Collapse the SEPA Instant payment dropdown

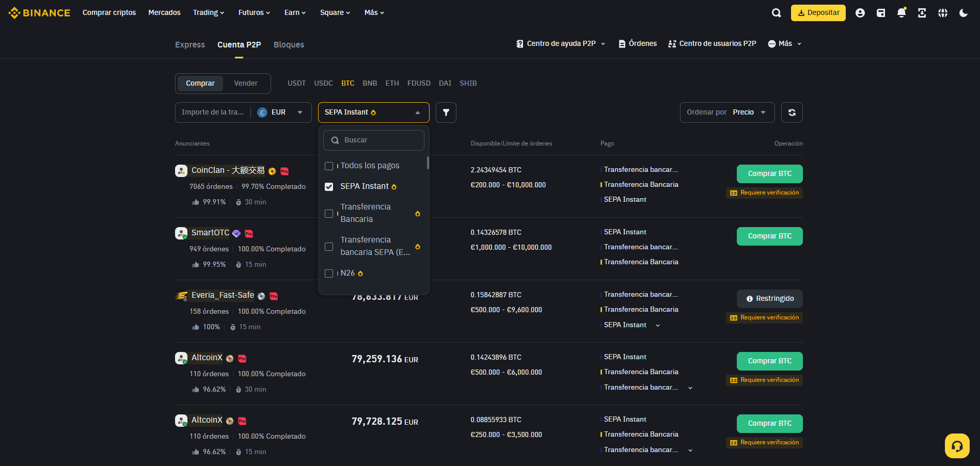[374, 113]
